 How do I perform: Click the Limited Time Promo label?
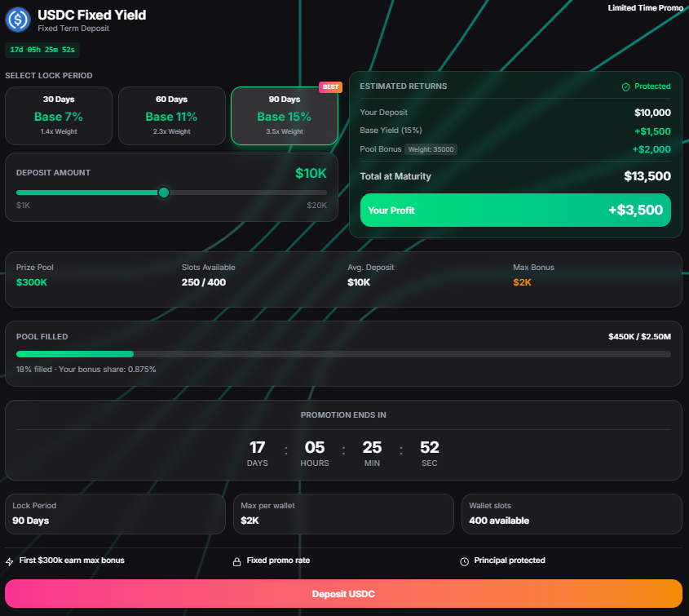click(x=645, y=8)
